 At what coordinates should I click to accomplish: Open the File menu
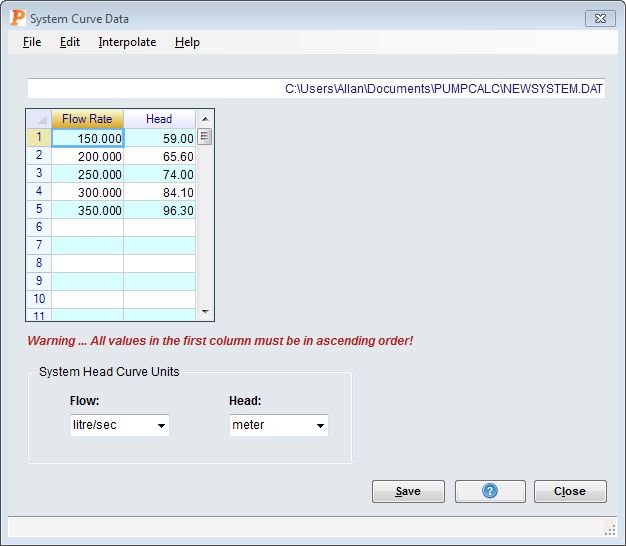pos(32,42)
